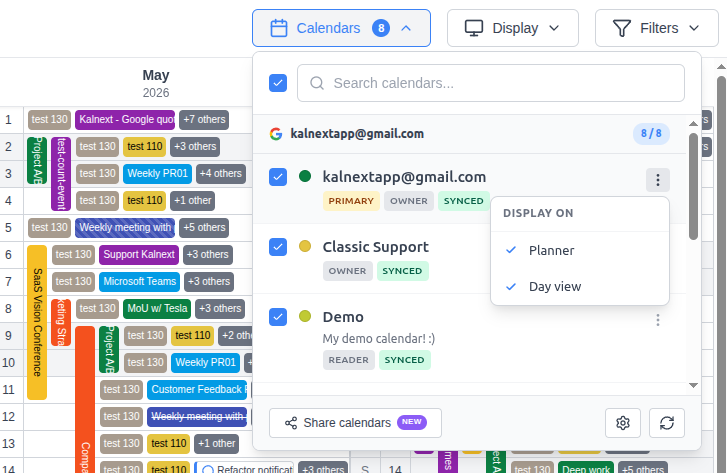This screenshot has height=473, width=727.
Task: Open the crossed-out Weekly meeting event on May 12
Action: [x=197, y=416]
